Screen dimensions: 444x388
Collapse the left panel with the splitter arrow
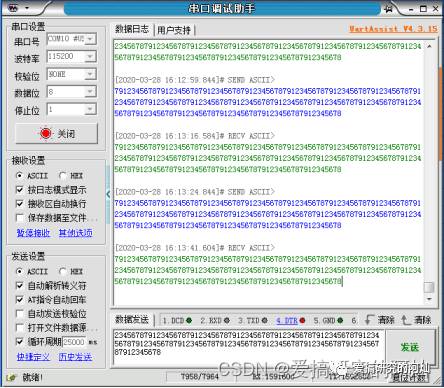click(108, 194)
